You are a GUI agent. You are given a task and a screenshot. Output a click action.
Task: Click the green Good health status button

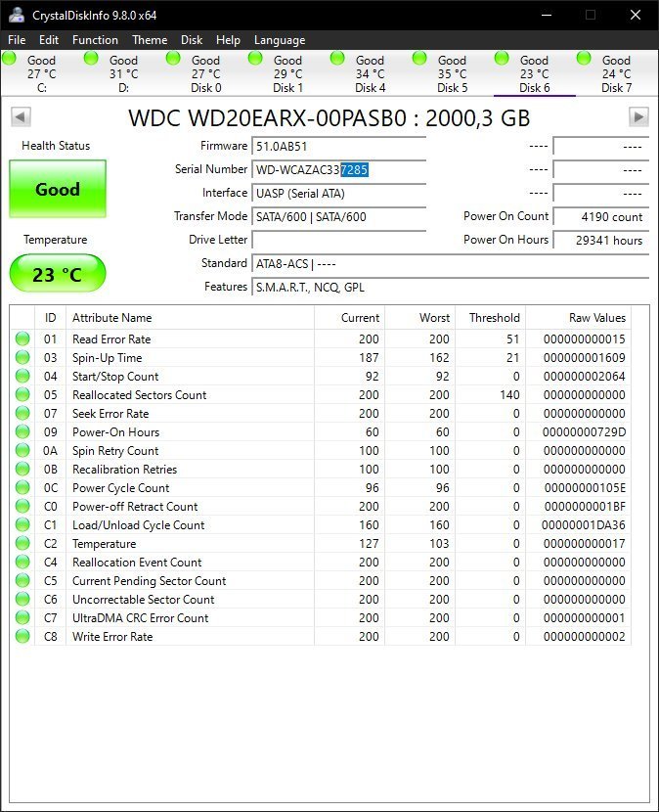pyautogui.click(x=58, y=190)
